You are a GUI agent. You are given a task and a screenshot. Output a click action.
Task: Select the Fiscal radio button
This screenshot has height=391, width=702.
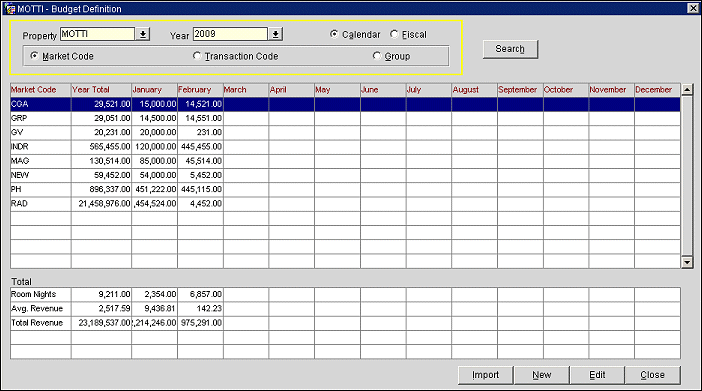tap(394, 34)
